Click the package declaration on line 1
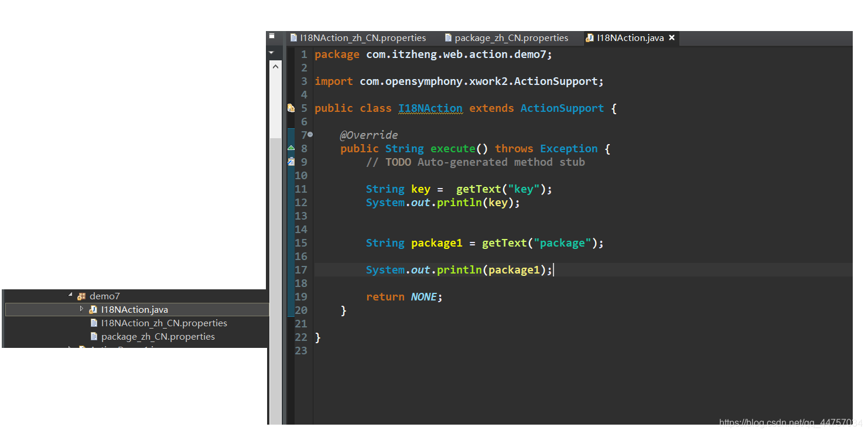Viewport: 868px width, 434px height. point(433,54)
